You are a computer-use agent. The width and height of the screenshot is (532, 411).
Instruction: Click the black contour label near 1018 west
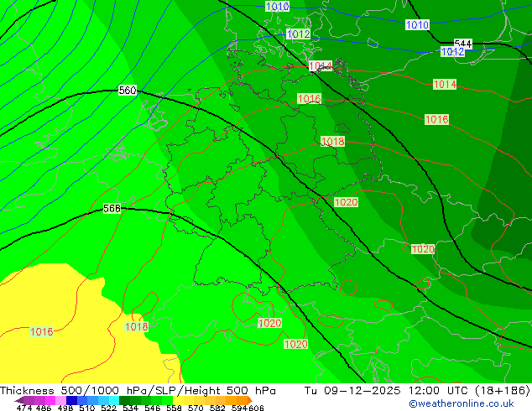(112, 208)
